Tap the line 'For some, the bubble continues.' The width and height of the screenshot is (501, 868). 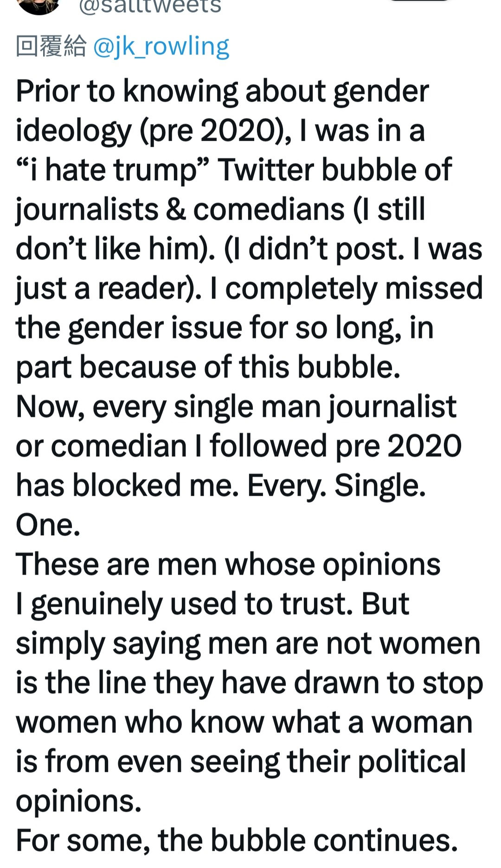coord(237,841)
